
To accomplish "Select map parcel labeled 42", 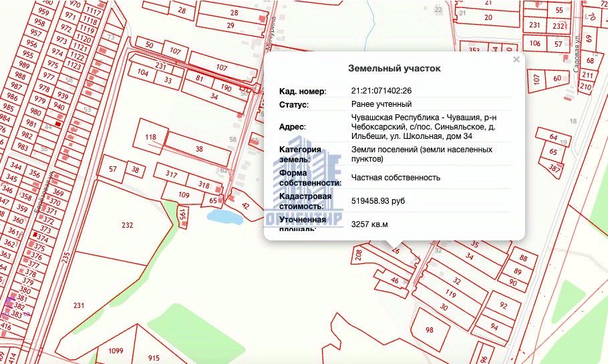I will [x=245, y=205].
